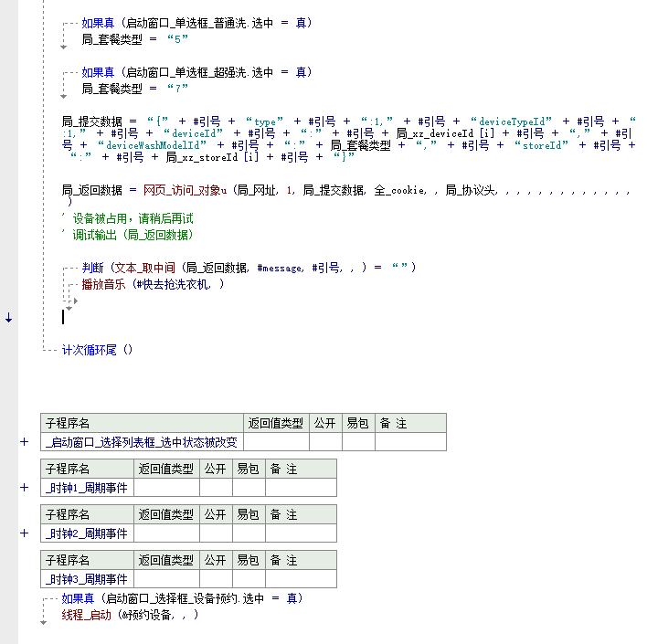Screen dimensions: 647x644
Task: Click 返回值类型 cell of _时钟1_周期事件
Action: pyautogui.click(x=166, y=488)
